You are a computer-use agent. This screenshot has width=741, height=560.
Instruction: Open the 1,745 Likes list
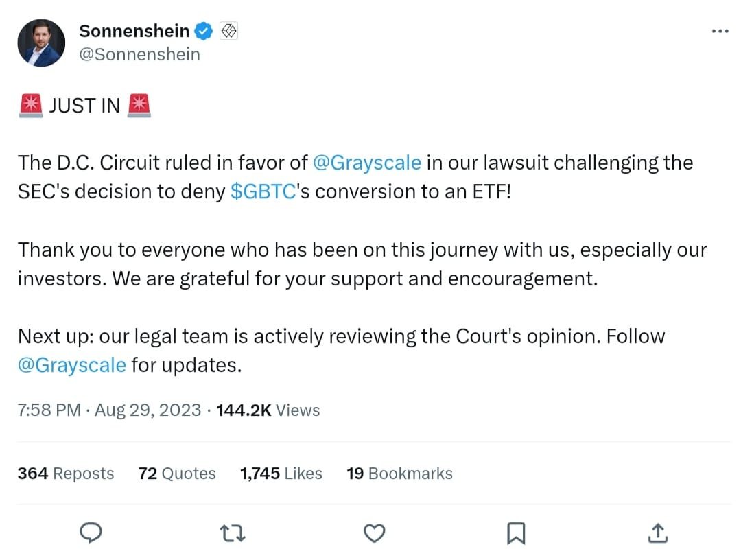[281, 474]
